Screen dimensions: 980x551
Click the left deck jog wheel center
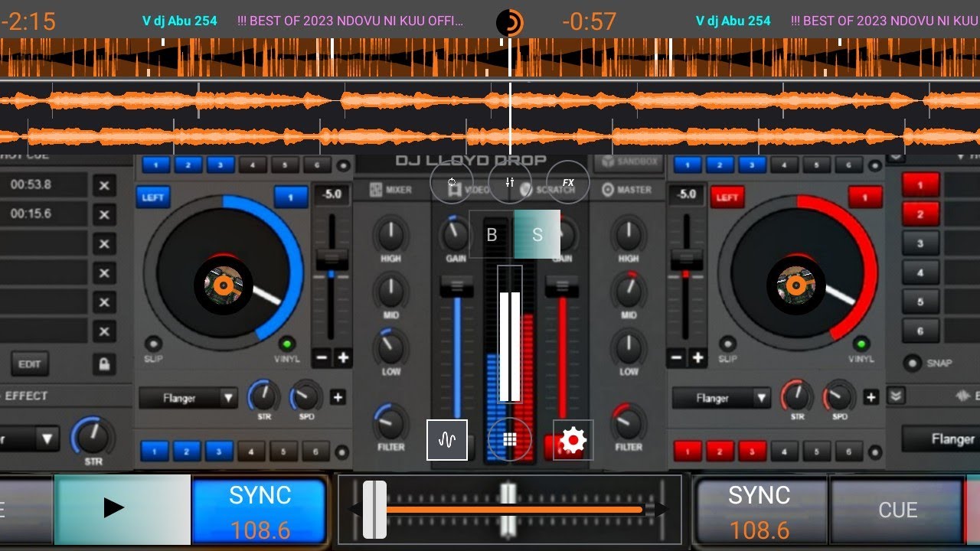223,285
